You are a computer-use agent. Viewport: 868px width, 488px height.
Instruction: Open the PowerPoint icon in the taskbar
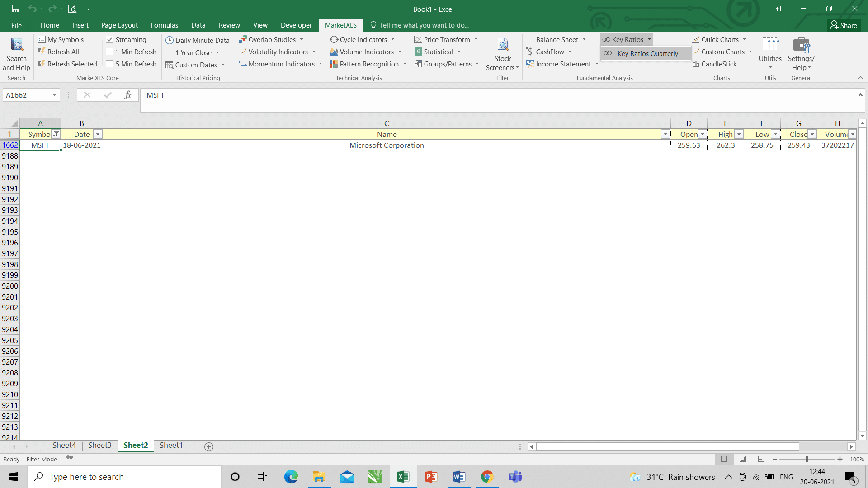click(431, 477)
